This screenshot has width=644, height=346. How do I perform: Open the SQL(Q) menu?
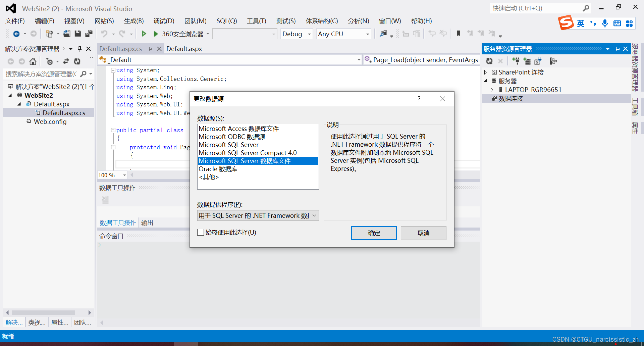click(227, 21)
